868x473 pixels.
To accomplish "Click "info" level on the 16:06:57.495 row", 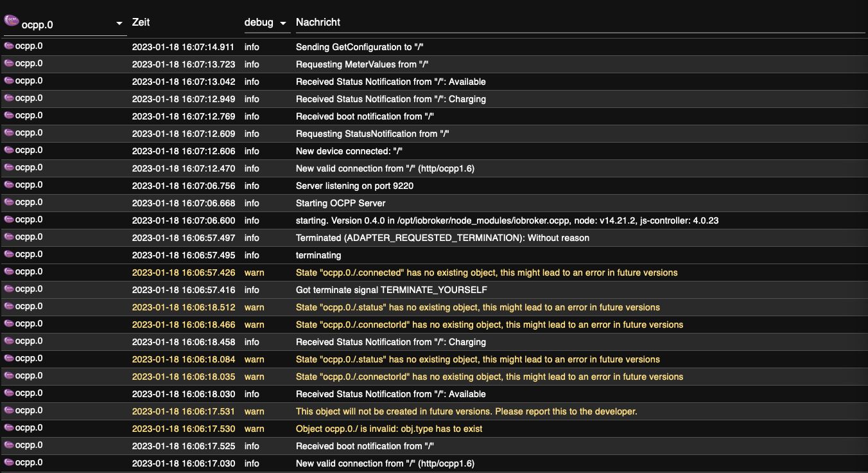I will [x=252, y=255].
